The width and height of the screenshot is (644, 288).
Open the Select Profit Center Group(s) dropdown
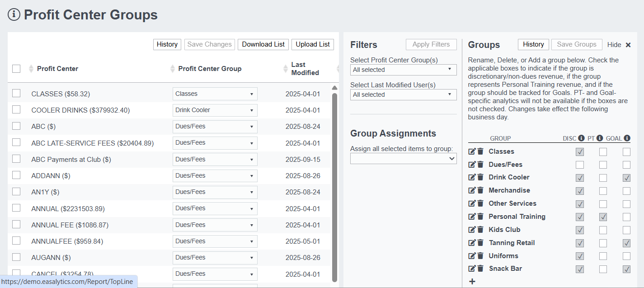pos(404,70)
